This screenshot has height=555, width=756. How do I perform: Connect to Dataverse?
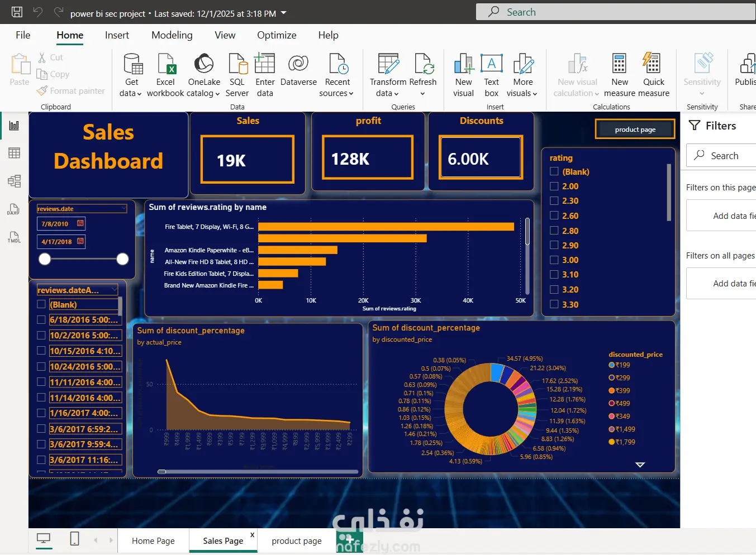coord(298,71)
